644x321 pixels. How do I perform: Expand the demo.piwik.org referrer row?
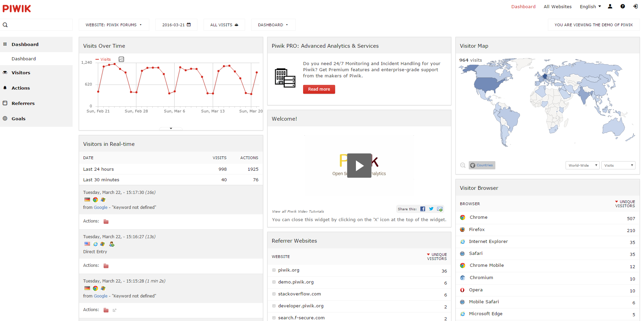coord(274,282)
